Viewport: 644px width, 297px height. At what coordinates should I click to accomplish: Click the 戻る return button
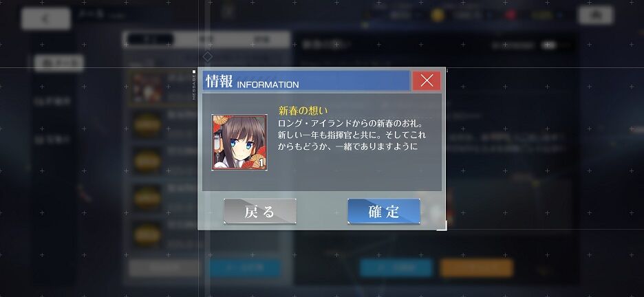[x=260, y=211]
